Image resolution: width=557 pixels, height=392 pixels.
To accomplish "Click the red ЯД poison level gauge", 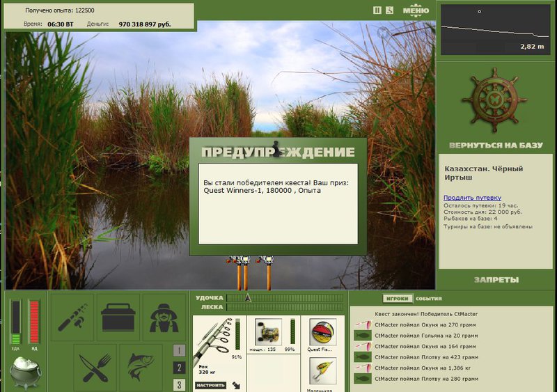I will (34, 322).
